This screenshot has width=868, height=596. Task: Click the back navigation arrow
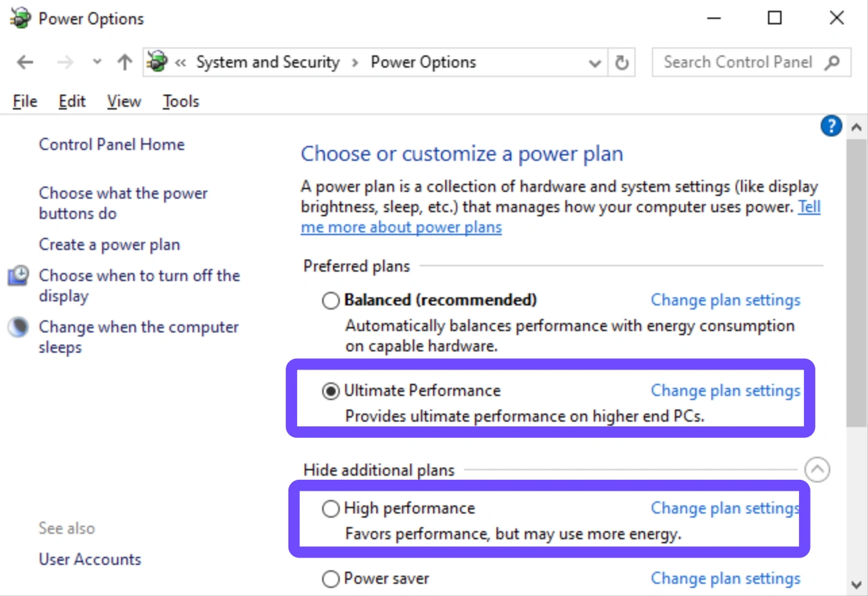[25, 63]
